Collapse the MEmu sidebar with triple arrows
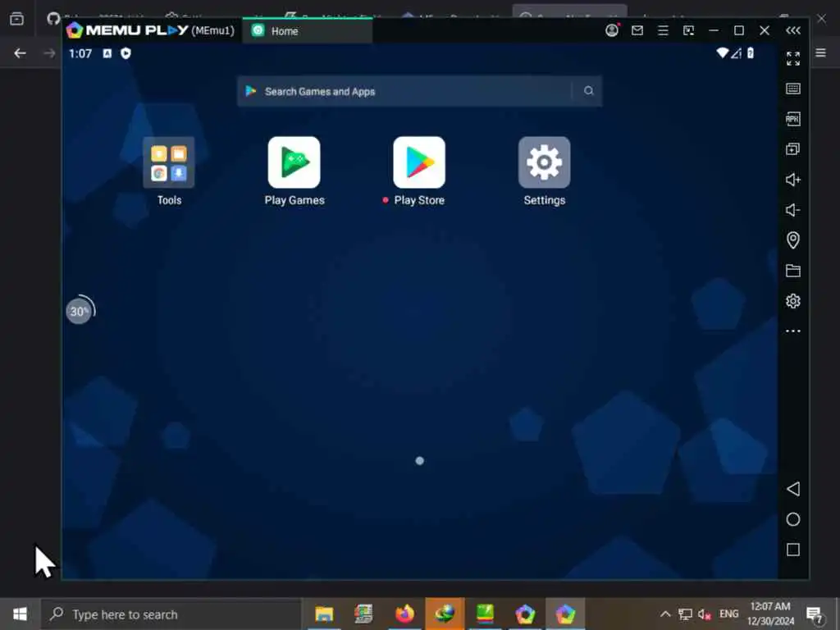The height and width of the screenshot is (630, 840). click(793, 30)
